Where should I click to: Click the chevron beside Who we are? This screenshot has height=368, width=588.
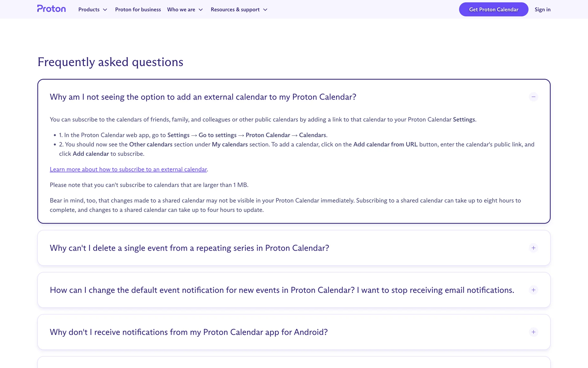201,10
